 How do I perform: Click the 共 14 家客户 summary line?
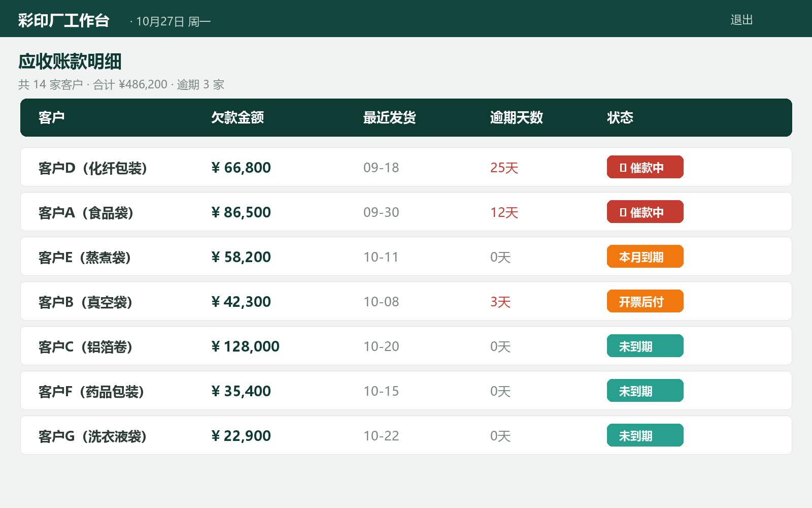121,84
